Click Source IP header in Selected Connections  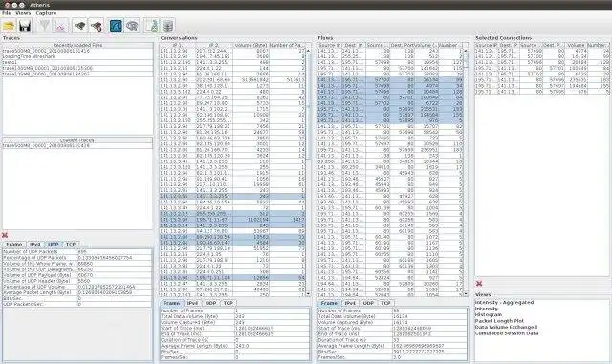pos(487,46)
